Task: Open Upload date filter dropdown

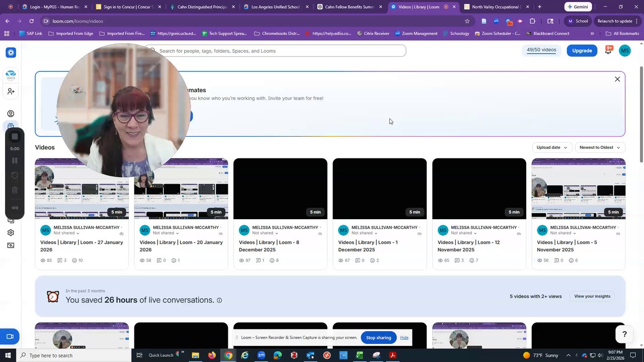Action: coord(551,147)
